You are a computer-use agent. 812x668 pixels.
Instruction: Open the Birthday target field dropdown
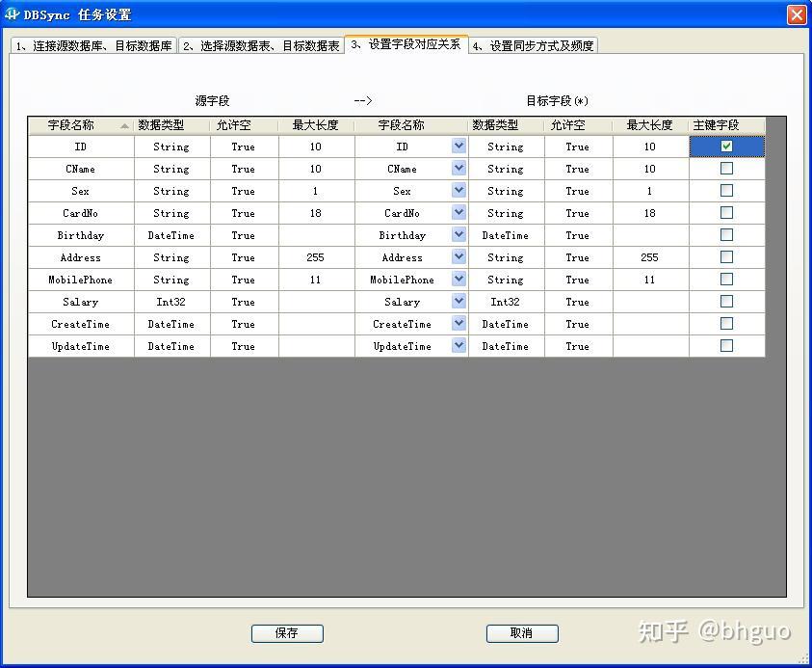point(457,235)
